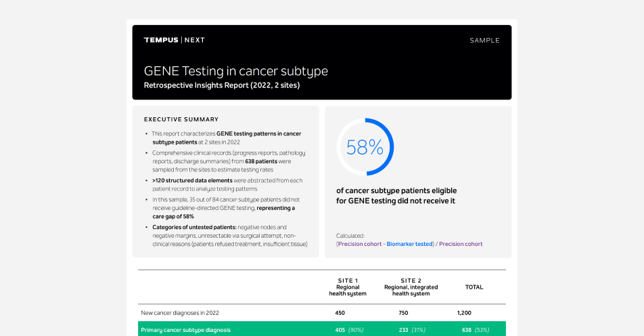Click the 450 value for Site 1
This screenshot has width=644, height=336.
[x=340, y=313]
